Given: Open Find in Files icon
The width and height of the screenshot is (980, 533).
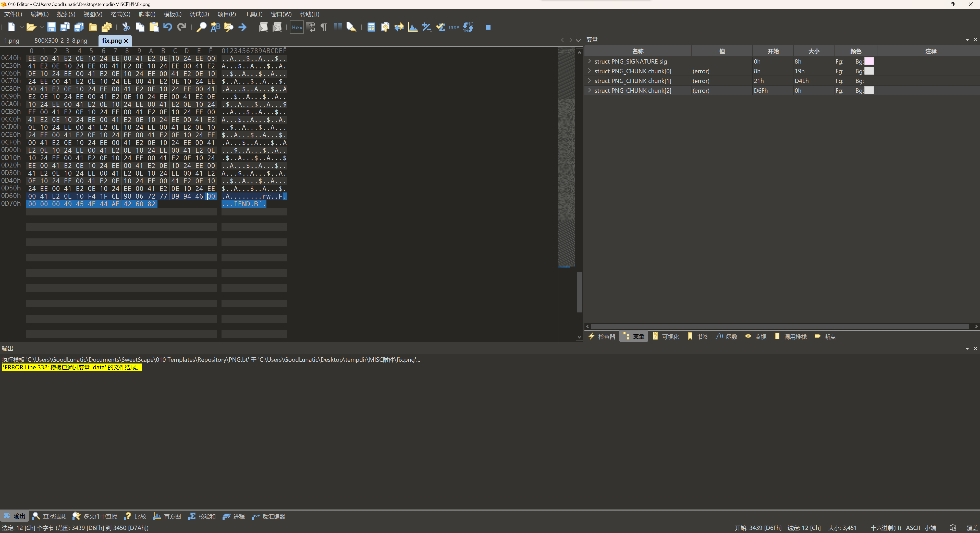Looking at the screenshot, I should [x=229, y=27].
